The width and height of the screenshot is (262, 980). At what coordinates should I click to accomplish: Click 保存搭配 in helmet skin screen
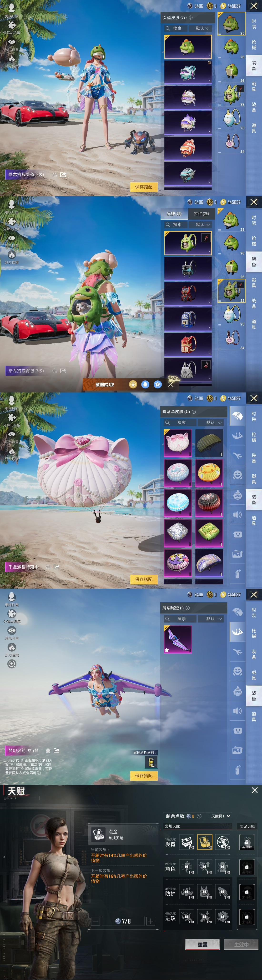pyautogui.click(x=144, y=187)
